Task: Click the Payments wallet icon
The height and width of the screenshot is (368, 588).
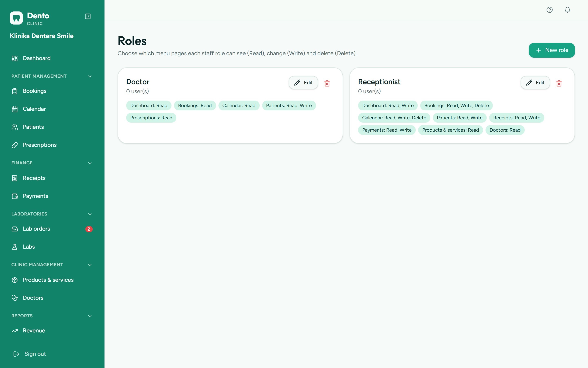Action: (x=14, y=196)
